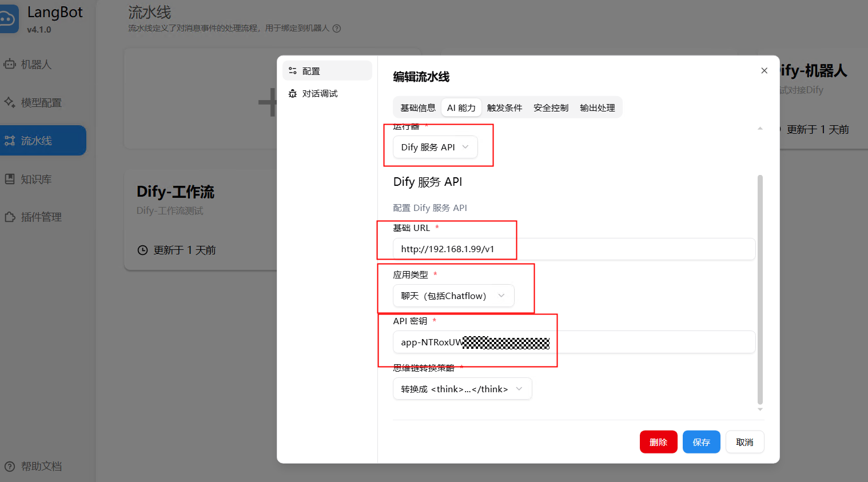Focus the API 密钥 input field

pyautogui.click(x=574, y=342)
